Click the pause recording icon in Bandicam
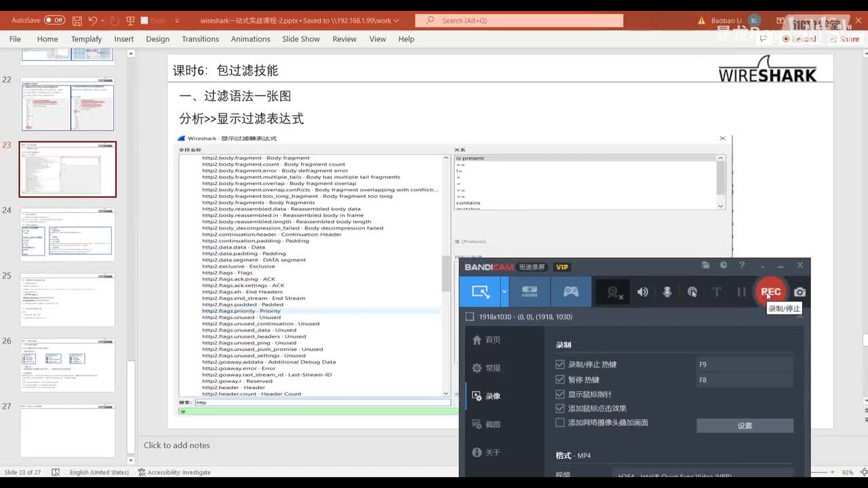The width and height of the screenshot is (868, 488). click(742, 292)
